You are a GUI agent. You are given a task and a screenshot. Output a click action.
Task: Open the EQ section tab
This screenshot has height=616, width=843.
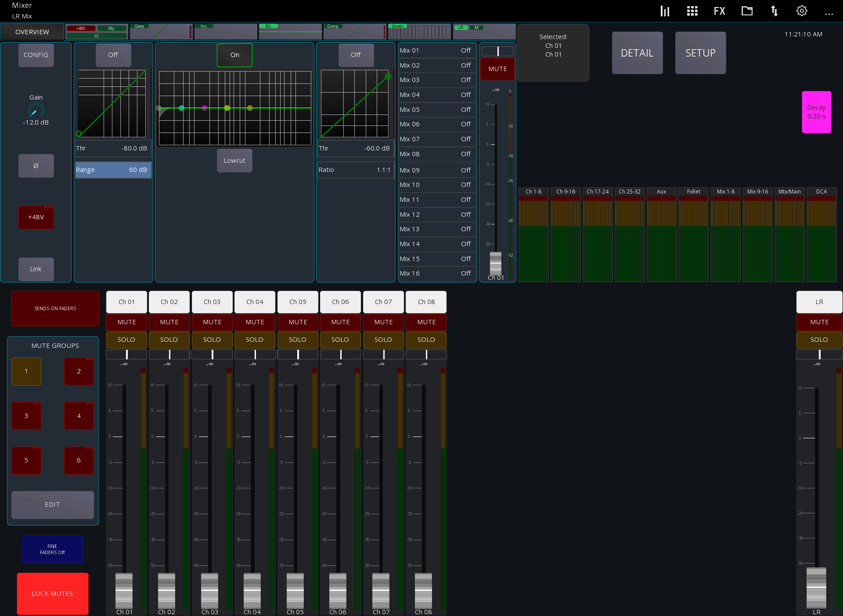click(290, 32)
